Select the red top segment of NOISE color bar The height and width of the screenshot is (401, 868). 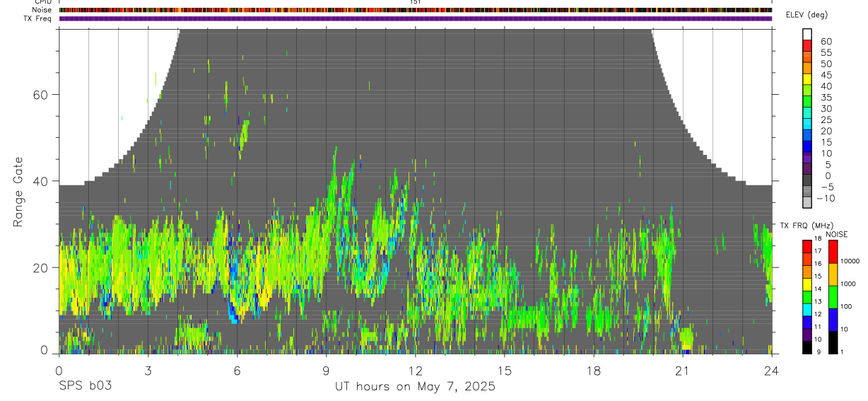click(x=833, y=252)
